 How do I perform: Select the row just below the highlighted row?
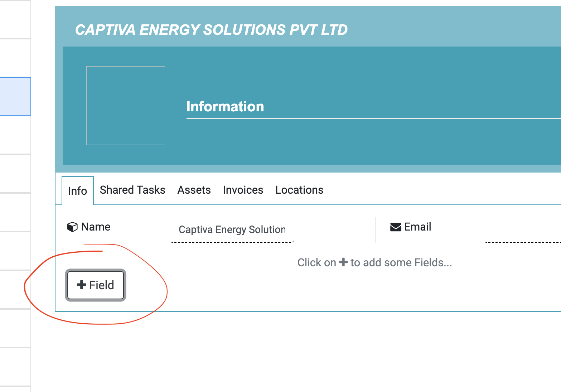(15, 135)
